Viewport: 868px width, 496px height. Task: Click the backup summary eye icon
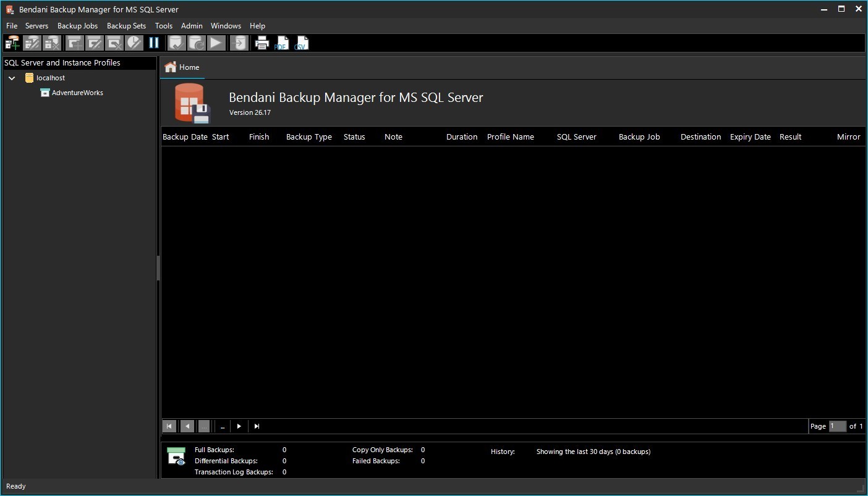click(x=176, y=456)
